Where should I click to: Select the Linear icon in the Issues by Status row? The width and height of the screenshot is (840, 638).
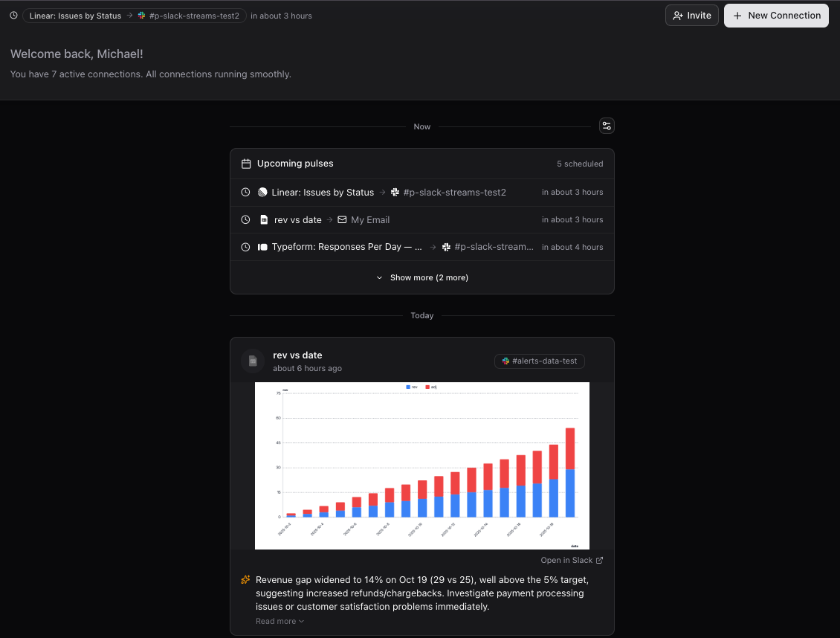262,192
